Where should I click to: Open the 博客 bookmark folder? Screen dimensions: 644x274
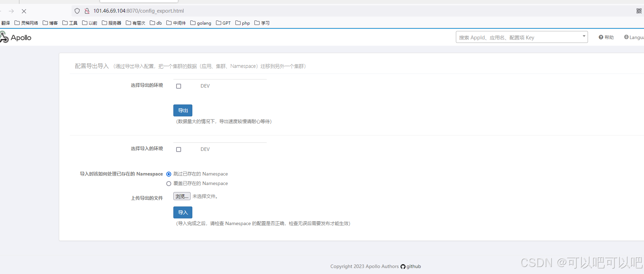point(50,23)
